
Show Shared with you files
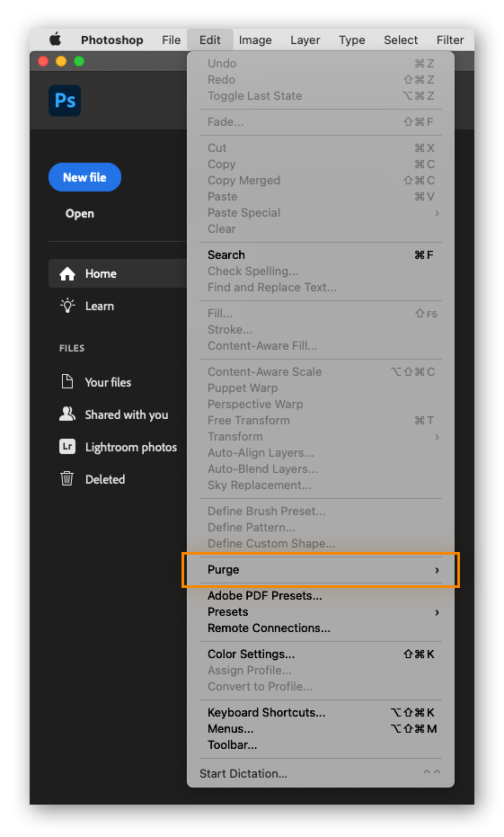[127, 414]
